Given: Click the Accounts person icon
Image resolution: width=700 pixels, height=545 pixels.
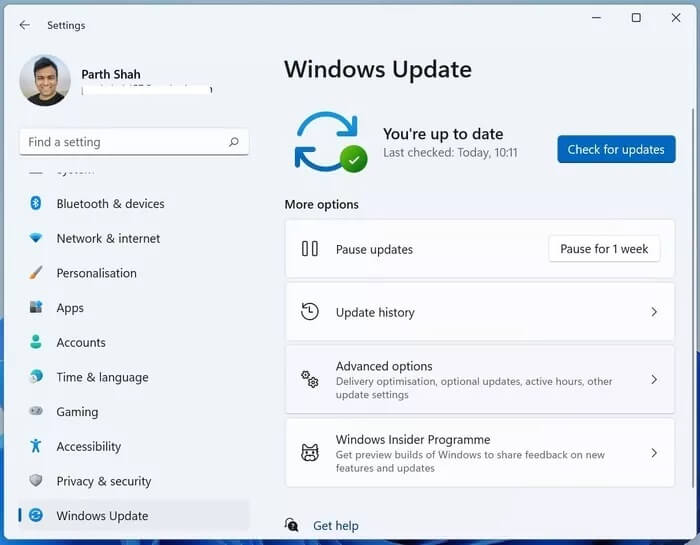Looking at the screenshot, I should point(36,342).
